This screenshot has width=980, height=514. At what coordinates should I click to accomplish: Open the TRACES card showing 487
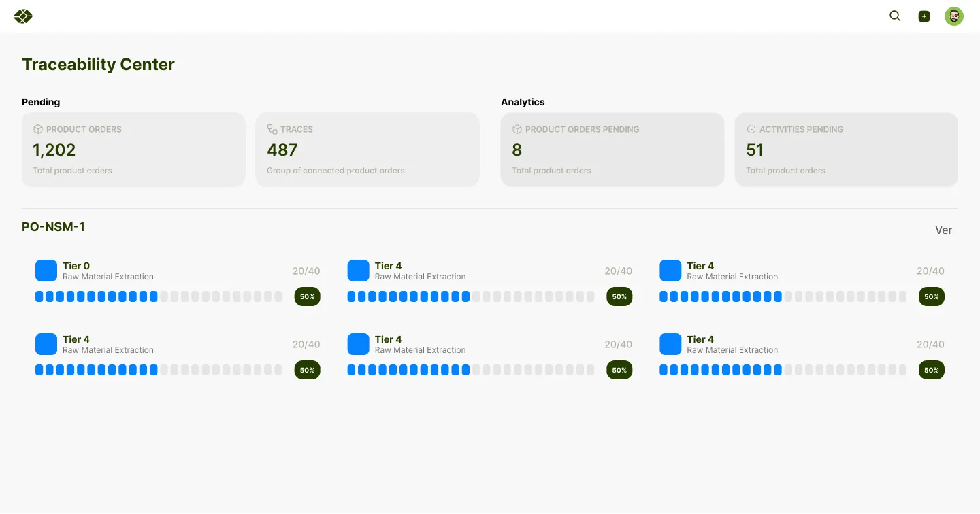(x=367, y=150)
